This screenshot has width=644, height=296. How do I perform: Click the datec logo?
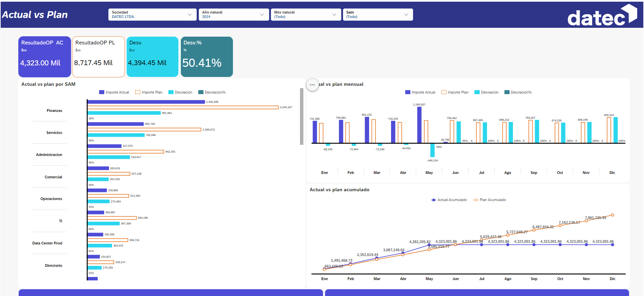(x=602, y=15)
